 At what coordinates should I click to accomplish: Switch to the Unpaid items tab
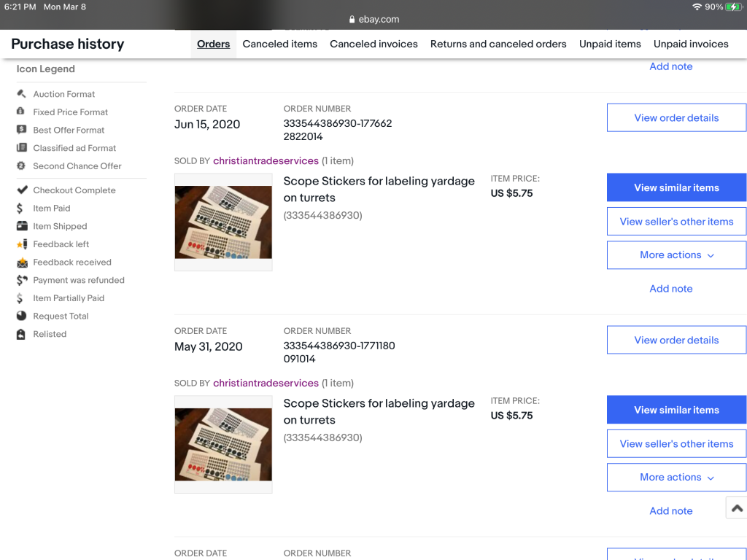pos(610,44)
